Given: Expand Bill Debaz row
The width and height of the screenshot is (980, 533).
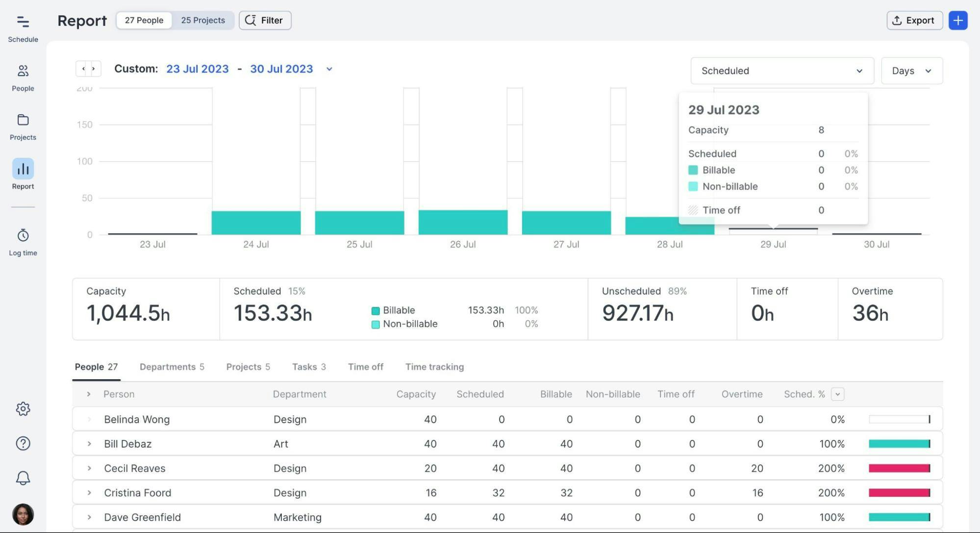Looking at the screenshot, I should click(x=89, y=444).
